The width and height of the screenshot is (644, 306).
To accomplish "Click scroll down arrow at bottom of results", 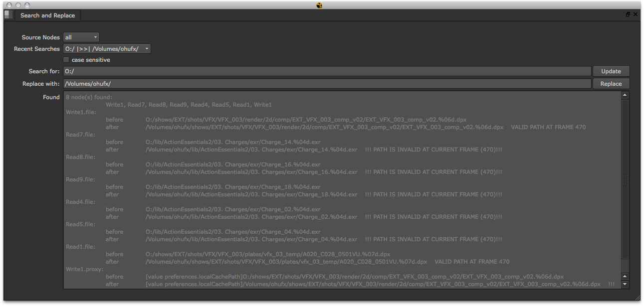I will point(625,285).
